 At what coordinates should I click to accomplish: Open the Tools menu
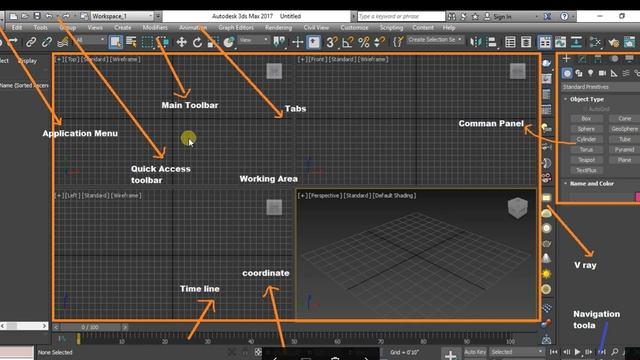[40, 27]
